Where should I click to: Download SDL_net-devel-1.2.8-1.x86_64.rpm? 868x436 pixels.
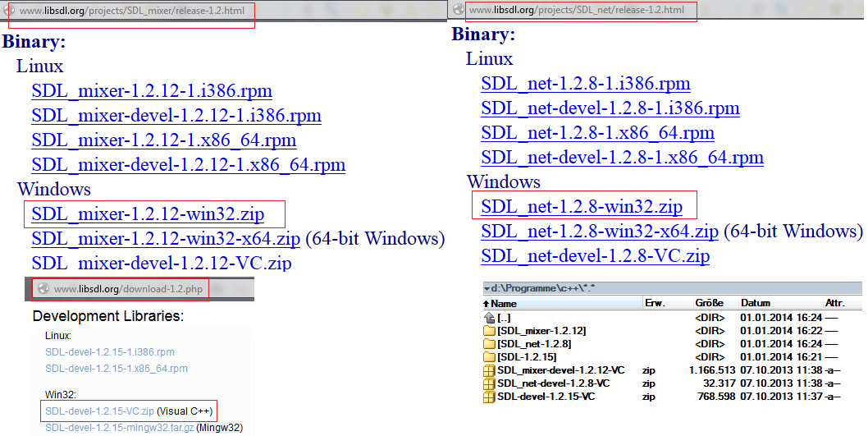point(622,158)
